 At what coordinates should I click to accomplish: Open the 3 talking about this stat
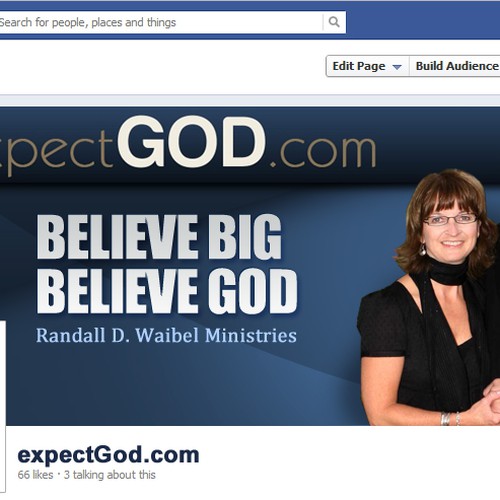[109, 475]
